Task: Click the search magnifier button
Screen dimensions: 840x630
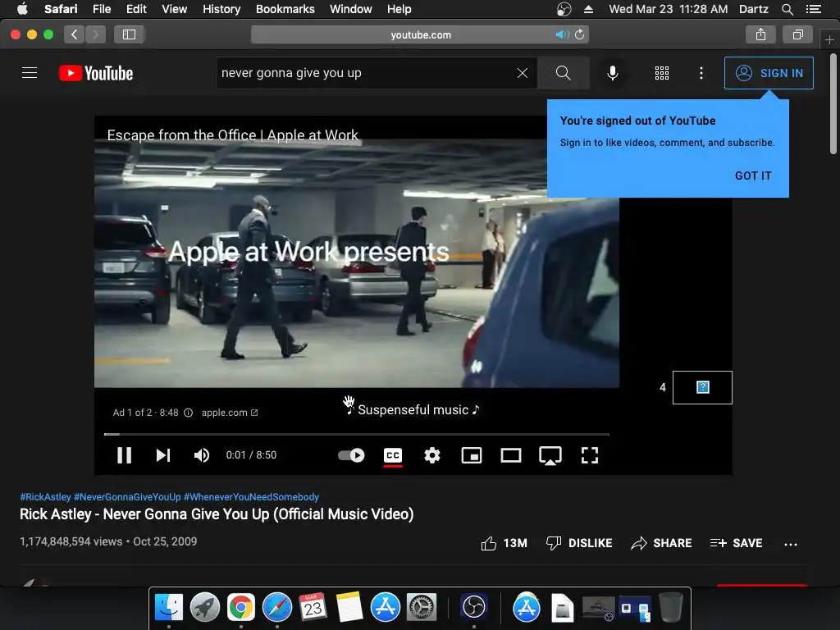Action: pyautogui.click(x=563, y=73)
